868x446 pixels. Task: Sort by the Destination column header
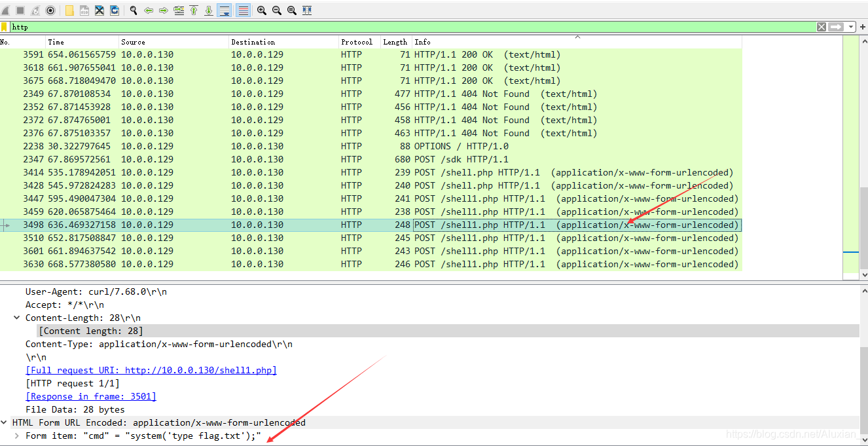coord(284,42)
